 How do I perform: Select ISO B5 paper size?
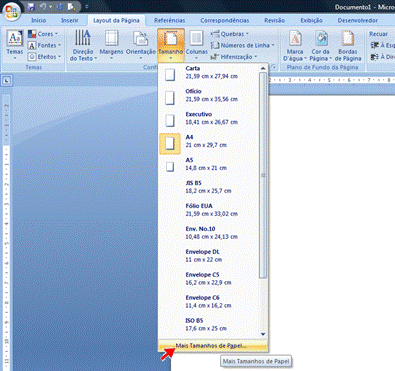point(209,325)
